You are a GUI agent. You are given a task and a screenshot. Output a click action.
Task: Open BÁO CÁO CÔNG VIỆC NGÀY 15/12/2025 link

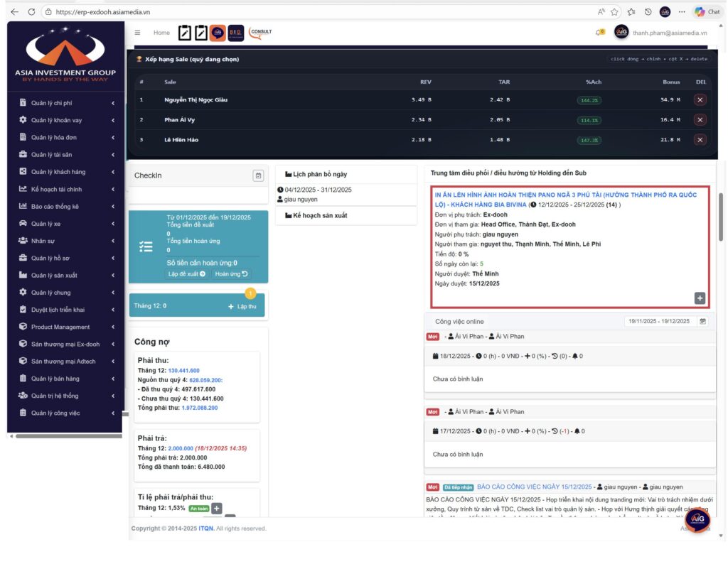pos(534,487)
